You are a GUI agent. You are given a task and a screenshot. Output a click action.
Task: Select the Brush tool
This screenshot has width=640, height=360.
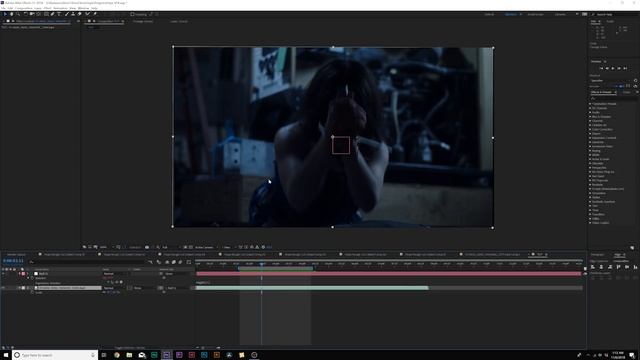pyautogui.click(x=67, y=14)
